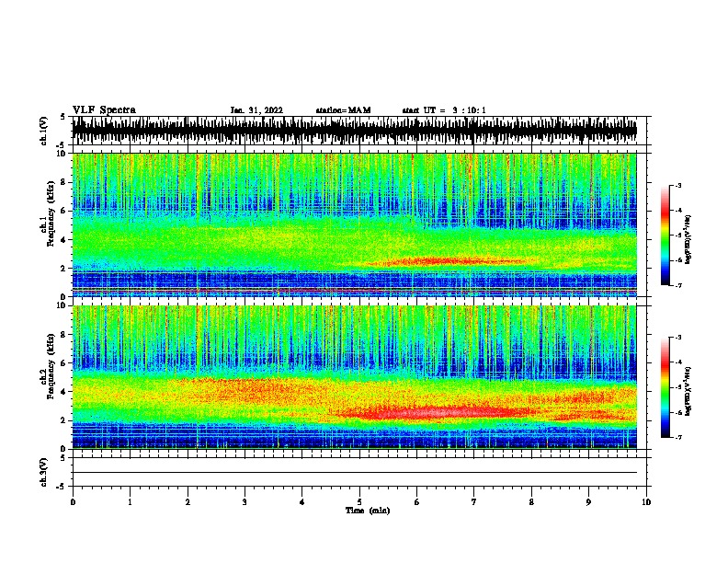
Task: Click the ch.1 colorbar units label
Action: tap(688, 239)
